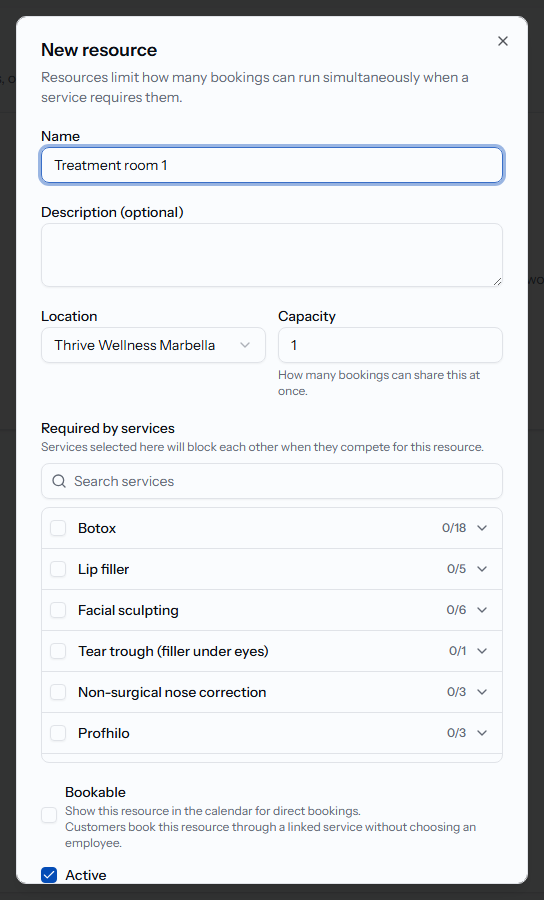This screenshot has width=544, height=900.
Task: Enable the Bookable checkbox
Action: (x=49, y=815)
